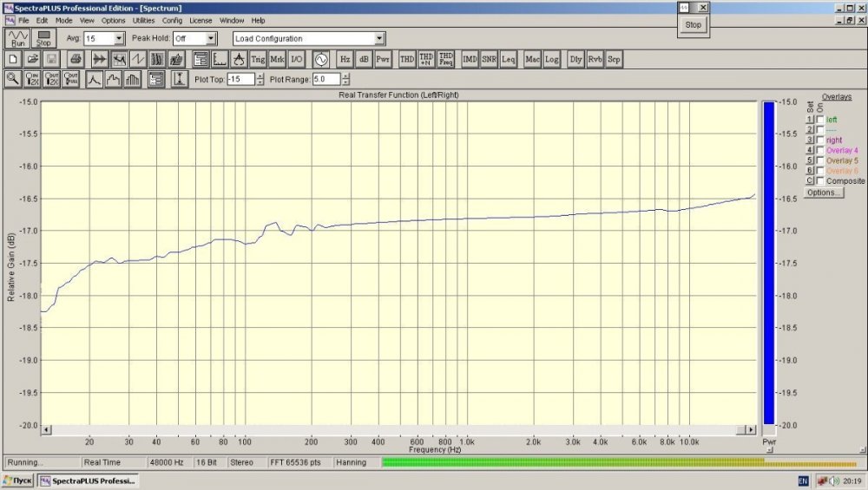The image size is (868, 490).
Task: Open the SNR measurement tool
Action: 489,59
